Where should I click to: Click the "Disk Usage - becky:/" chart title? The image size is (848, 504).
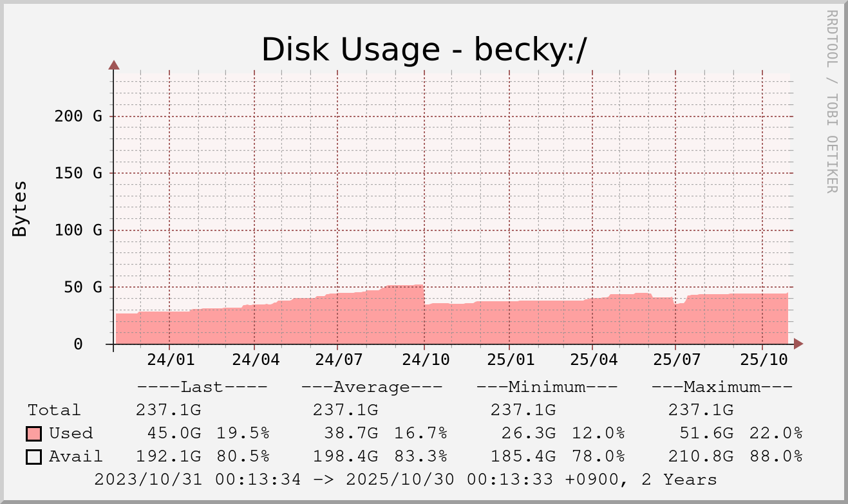424,50
